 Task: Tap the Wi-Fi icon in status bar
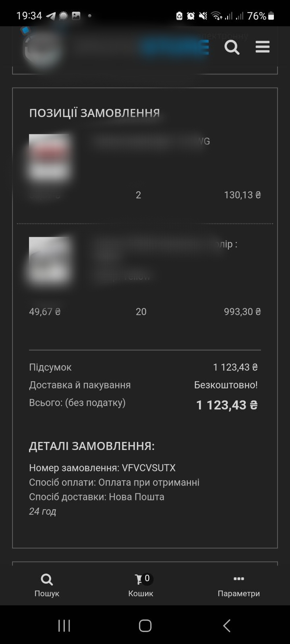point(217,16)
